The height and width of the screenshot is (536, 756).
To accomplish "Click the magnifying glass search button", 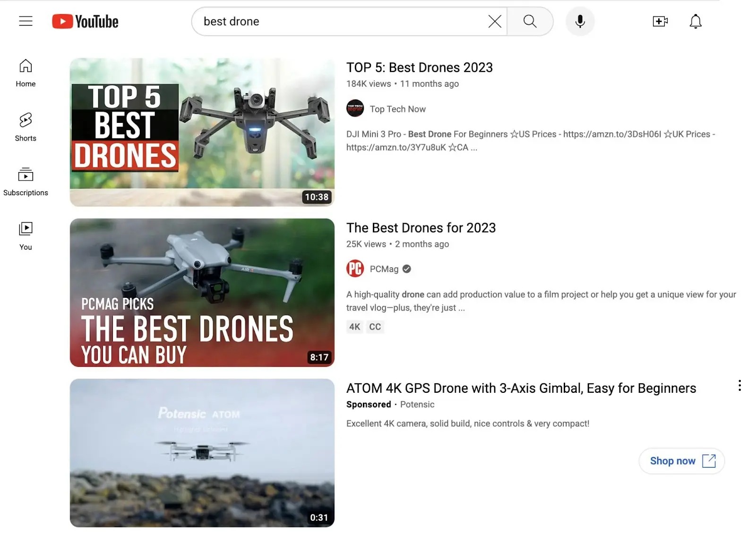I will (530, 21).
